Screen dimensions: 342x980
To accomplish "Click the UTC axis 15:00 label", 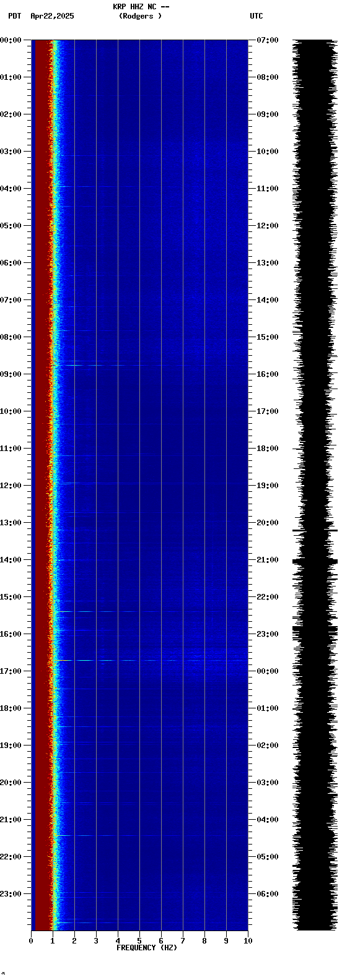I will click(x=268, y=337).
